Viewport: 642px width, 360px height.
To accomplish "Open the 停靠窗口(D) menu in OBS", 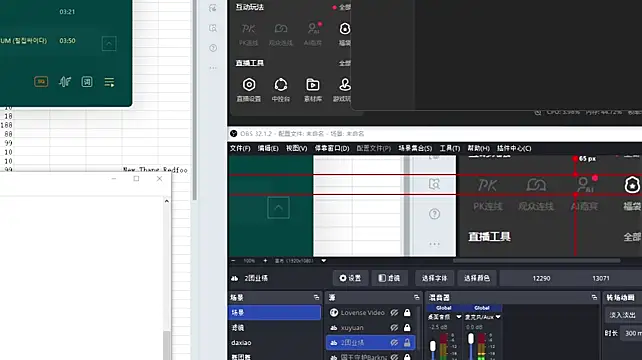I will [x=332, y=148].
